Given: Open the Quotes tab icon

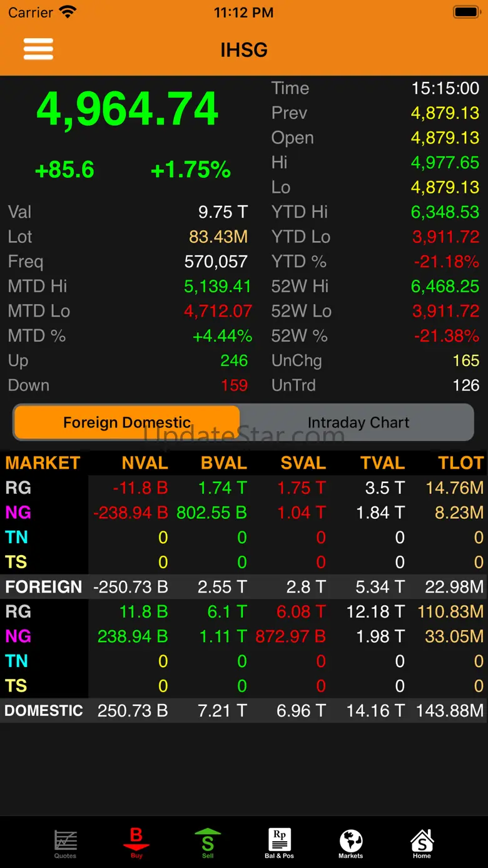Looking at the screenshot, I should coord(65,842).
